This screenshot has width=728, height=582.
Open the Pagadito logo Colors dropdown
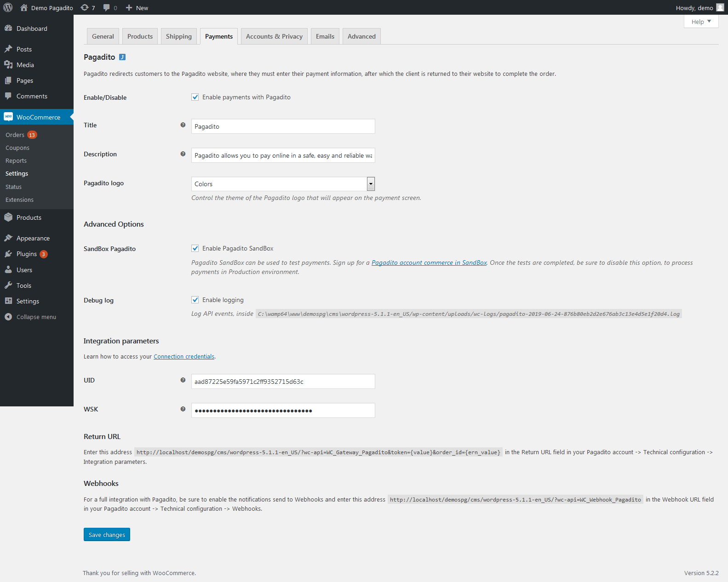click(283, 184)
